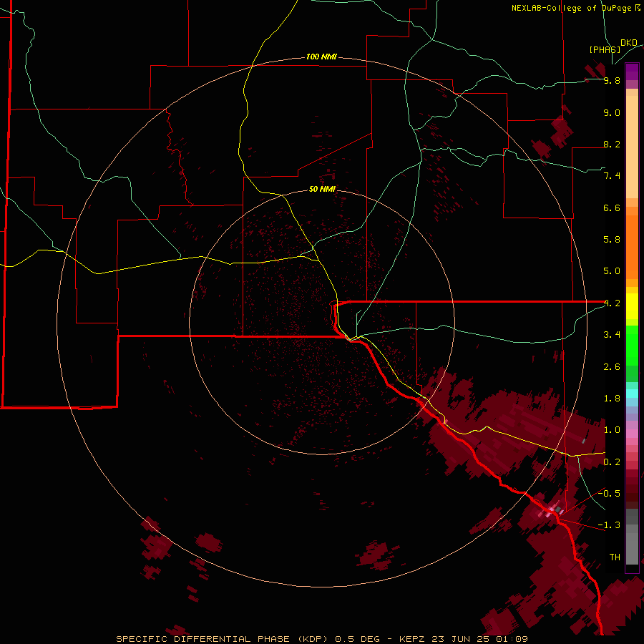Click the 0.2 scale value
Viewport: 644px width, 644px height.
point(612,462)
